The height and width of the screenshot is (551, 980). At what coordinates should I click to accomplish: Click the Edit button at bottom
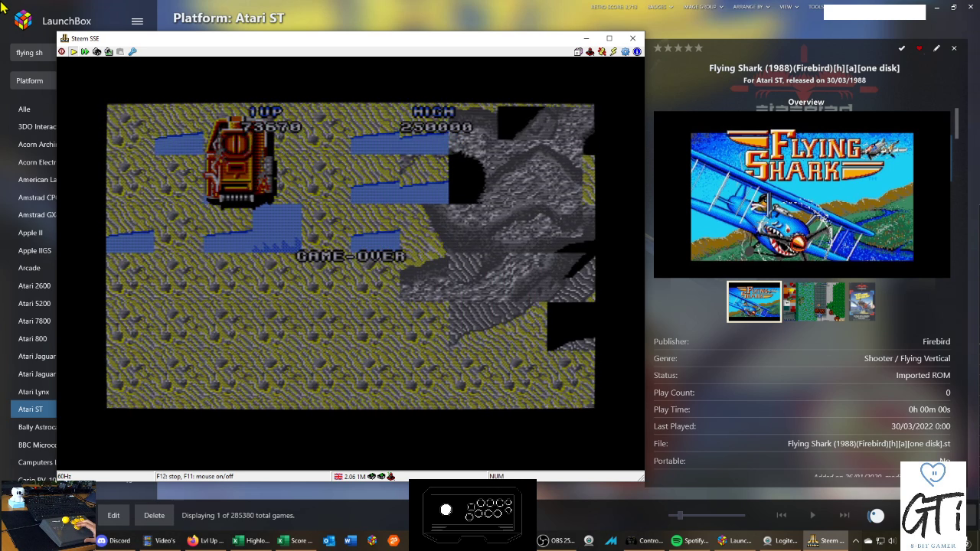pyautogui.click(x=113, y=515)
